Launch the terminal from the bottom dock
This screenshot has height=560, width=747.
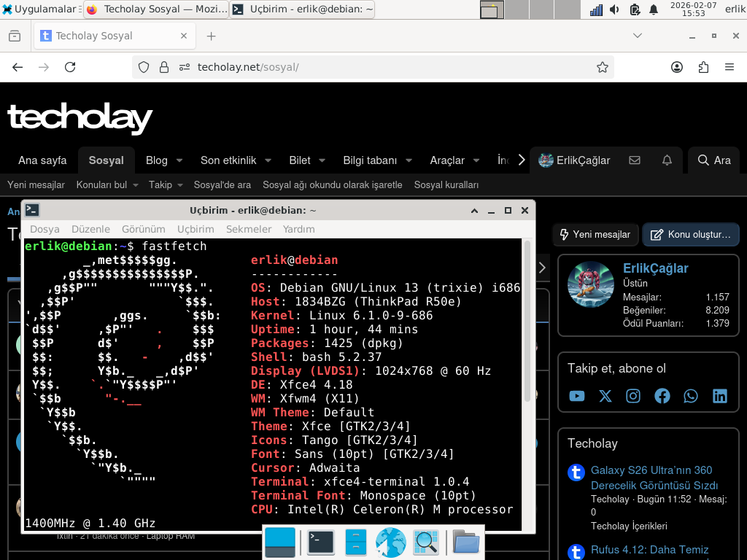pyautogui.click(x=321, y=542)
